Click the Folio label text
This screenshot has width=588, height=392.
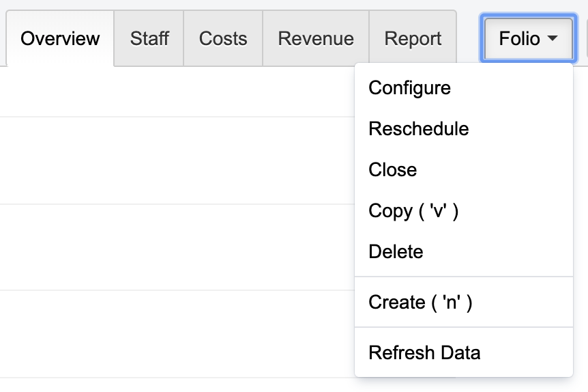(x=519, y=39)
